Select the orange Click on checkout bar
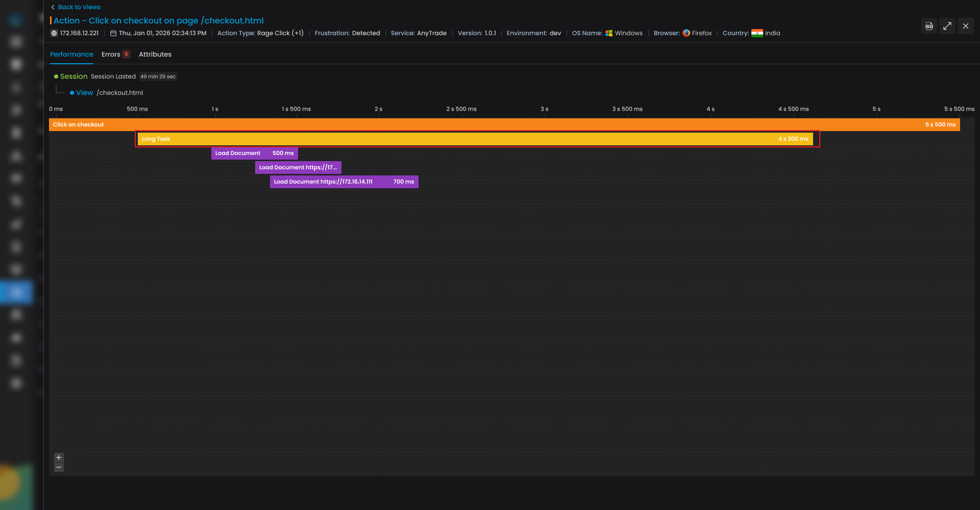Screen dimensions: 980x510 coord(504,124)
